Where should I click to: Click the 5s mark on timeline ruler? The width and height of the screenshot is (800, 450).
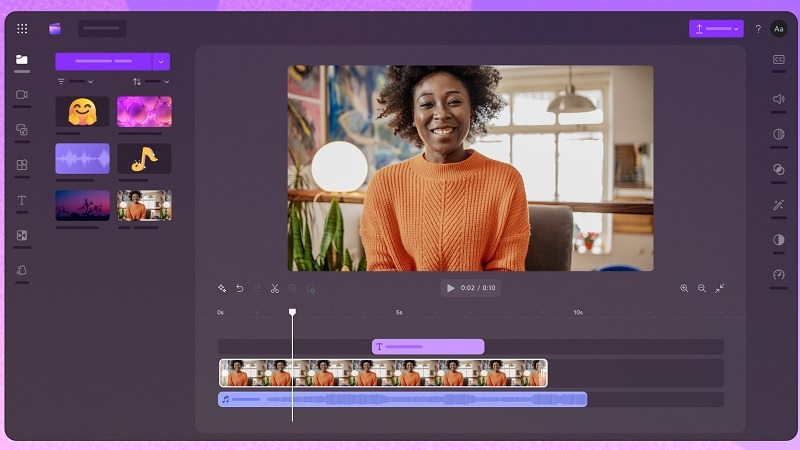point(399,312)
